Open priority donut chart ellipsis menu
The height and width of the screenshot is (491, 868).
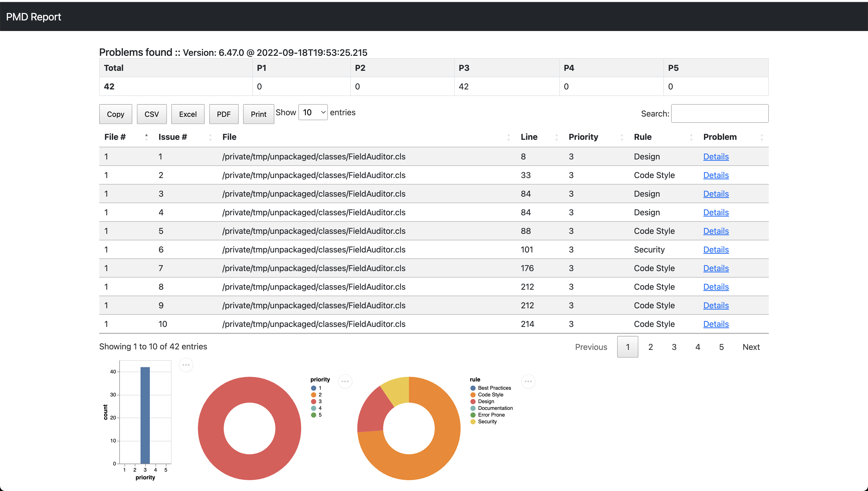(x=345, y=381)
